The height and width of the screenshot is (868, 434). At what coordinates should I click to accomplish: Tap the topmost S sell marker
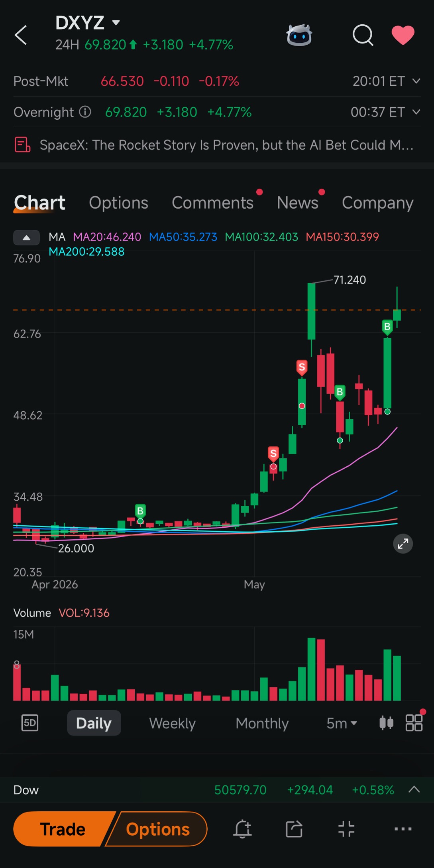click(302, 367)
